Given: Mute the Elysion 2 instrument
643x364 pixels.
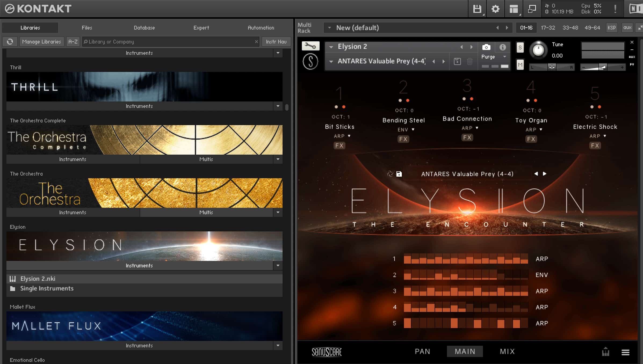Looking at the screenshot, I should pyautogui.click(x=520, y=65).
